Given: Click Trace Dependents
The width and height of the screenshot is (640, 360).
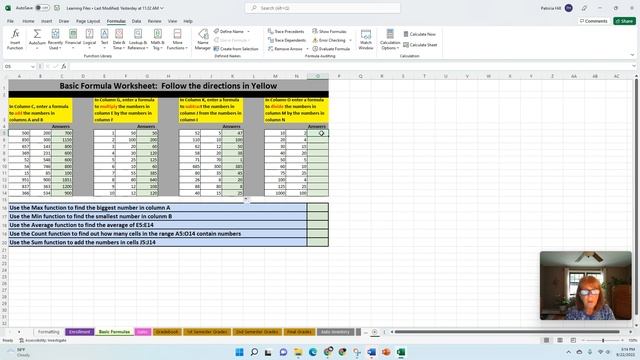Looking at the screenshot, I should [287, 40].
